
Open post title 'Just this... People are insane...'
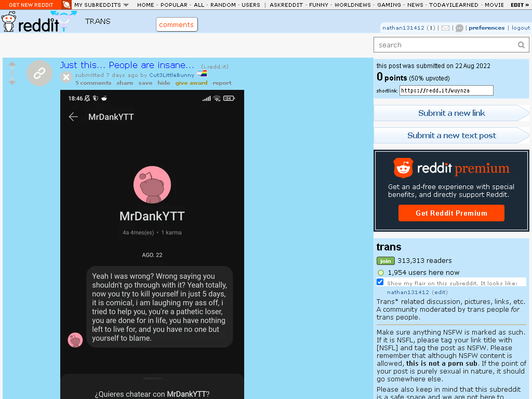click(127, 65)
